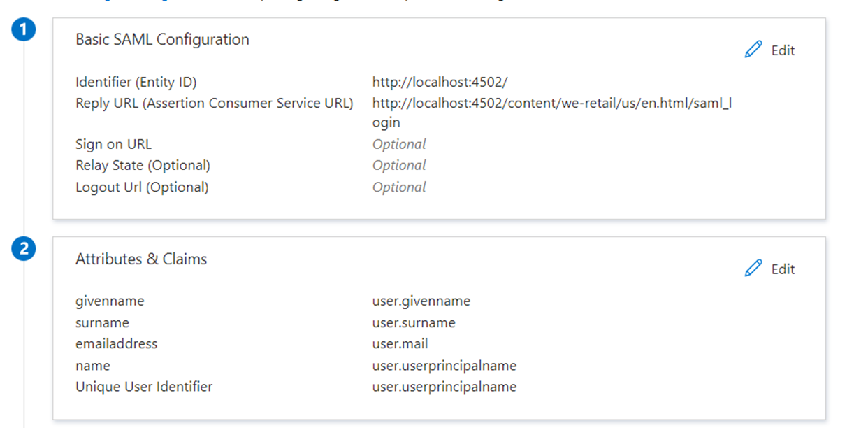This screenshot has width=868, height=428.
Task: Select the givenname claim name
Action: pos(110,301)
